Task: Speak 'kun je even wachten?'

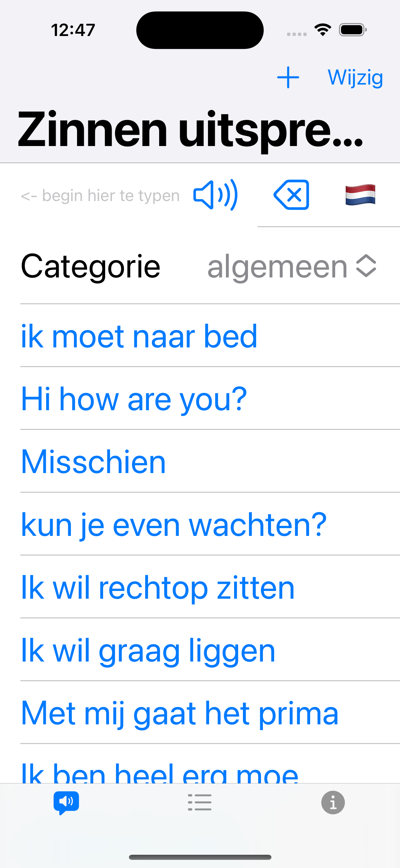Action: coord(174,525)
